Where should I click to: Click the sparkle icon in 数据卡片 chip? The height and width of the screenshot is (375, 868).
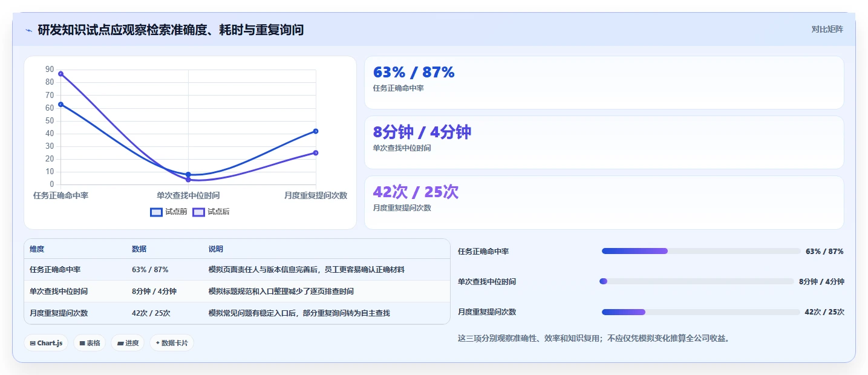[158, 343]
